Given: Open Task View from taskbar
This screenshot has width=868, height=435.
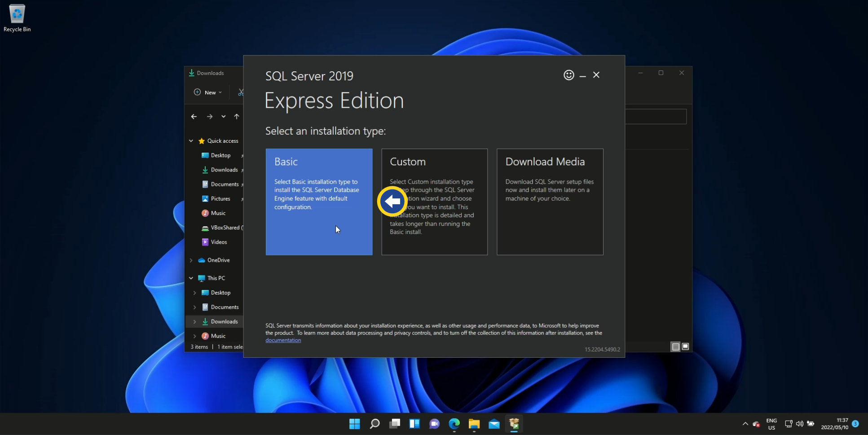Looking at the screenshot, I should click(395, 424).
